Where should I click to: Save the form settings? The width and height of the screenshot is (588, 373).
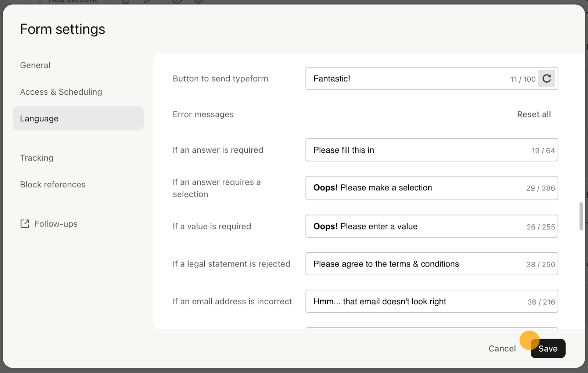548,348
